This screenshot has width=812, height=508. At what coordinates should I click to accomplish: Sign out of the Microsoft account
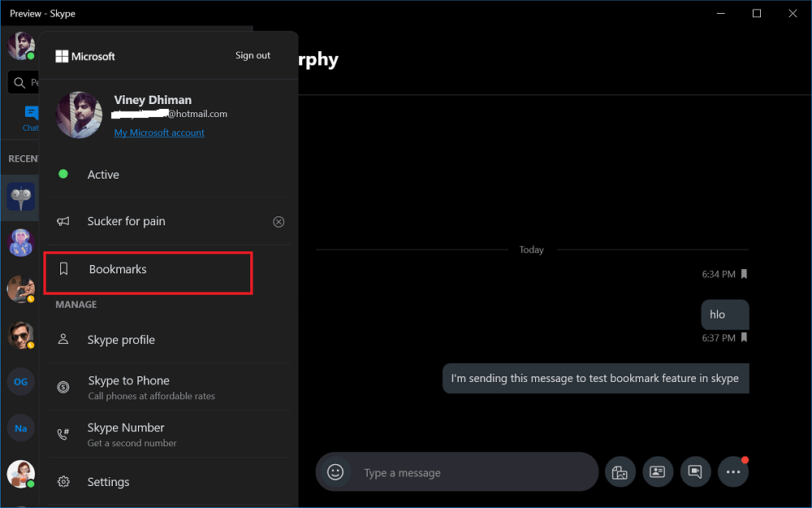(253, 55)
